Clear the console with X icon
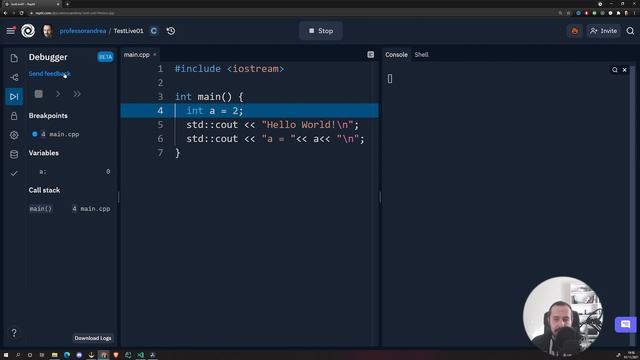The image size is (640, 360). [x=624, y=70]
